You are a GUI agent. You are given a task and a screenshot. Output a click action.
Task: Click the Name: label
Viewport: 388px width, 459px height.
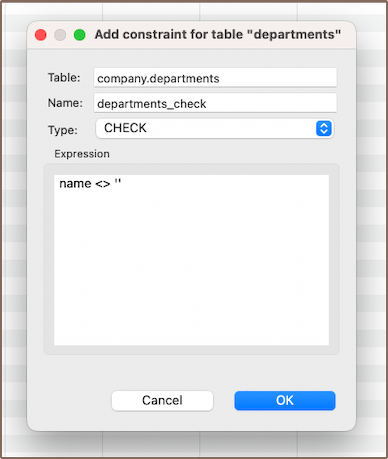65,103
